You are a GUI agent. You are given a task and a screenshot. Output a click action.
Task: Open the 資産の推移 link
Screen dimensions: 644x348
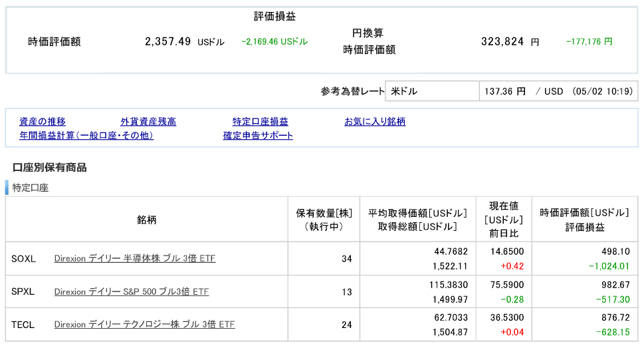(43, 122)
